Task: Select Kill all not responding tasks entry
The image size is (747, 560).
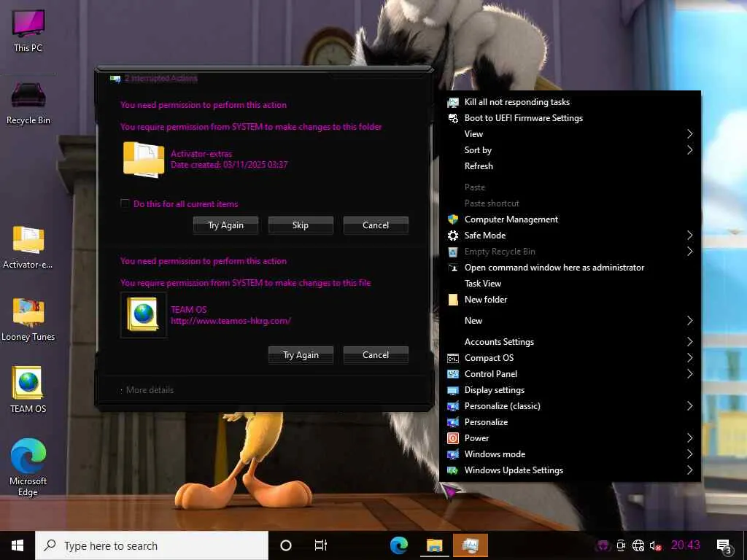Action: tap(570, 102)
